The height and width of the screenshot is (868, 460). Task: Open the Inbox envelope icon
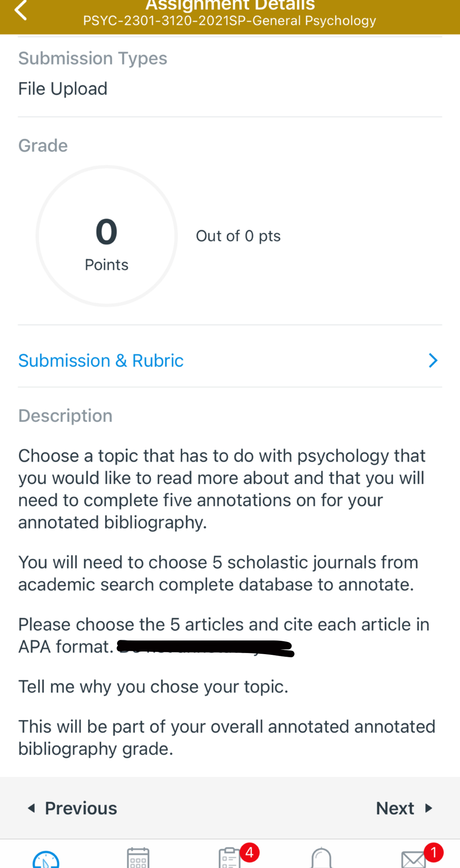[413, 859]
